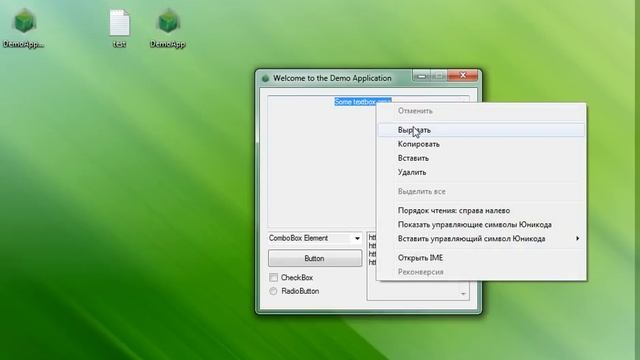640x360 pixels.
Task: Select Показать управляющие символы Юникода
Action: 481,224
